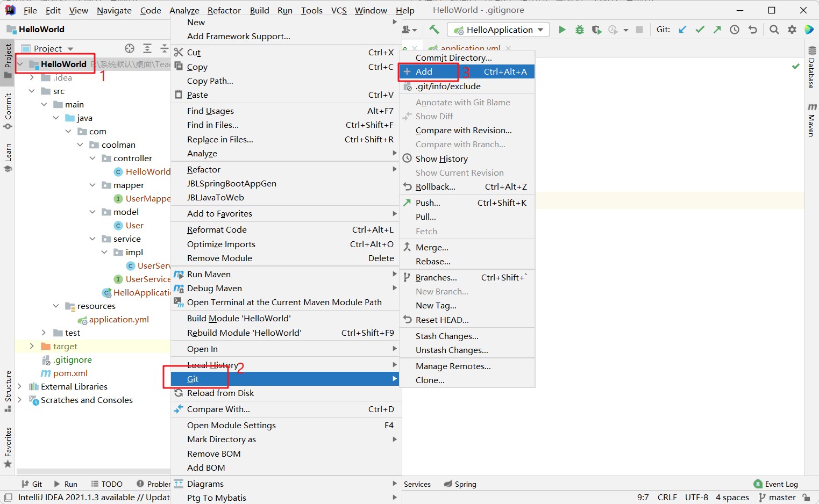Open the Learn tool window

point(8,157)
